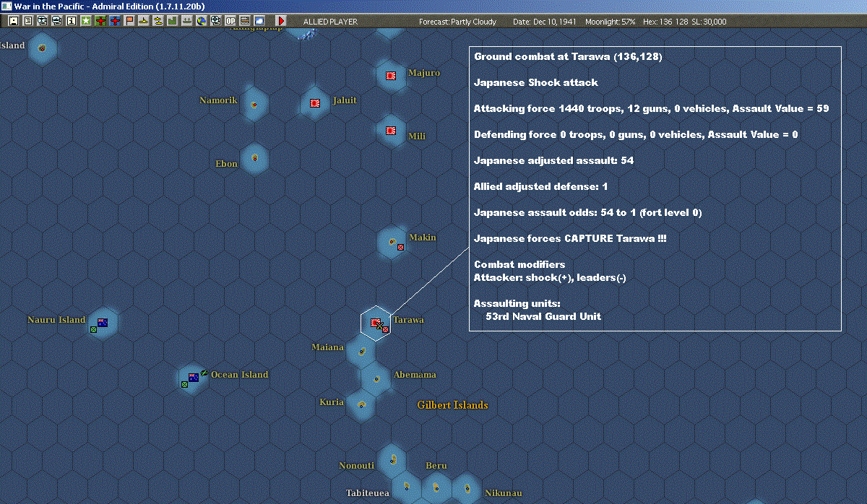Select the flag marker at Ocean Island

pyautogui.click(x=194, y=378)
